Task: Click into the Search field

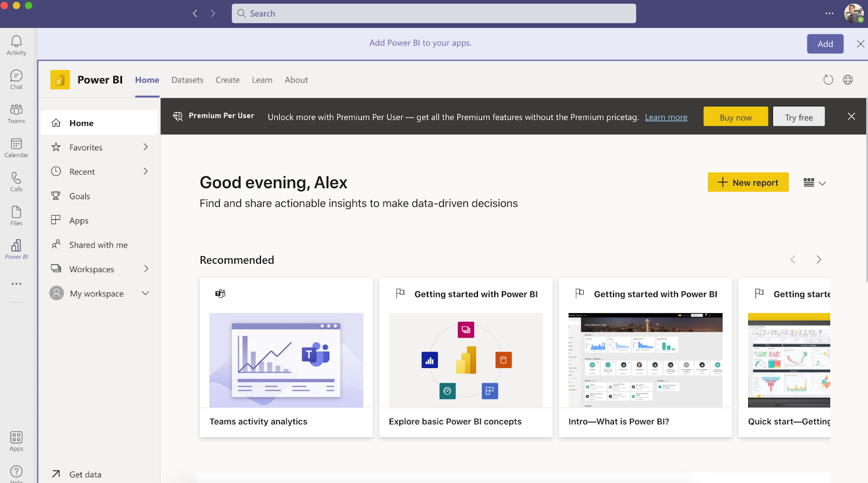Action: coord(434,14)
